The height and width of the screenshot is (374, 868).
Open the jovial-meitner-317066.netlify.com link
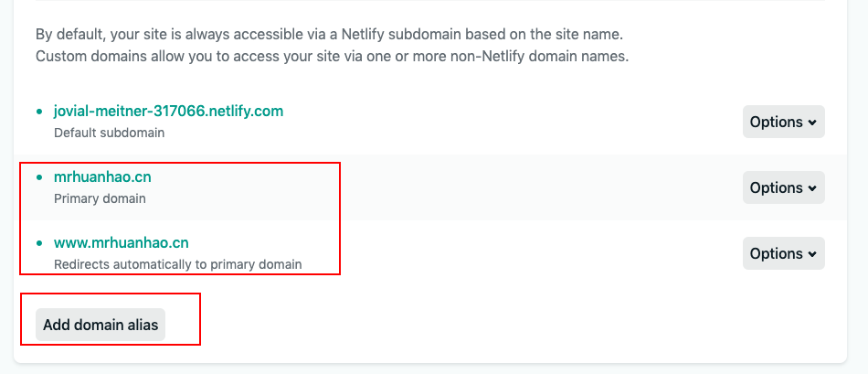click(x=168, y=112)
